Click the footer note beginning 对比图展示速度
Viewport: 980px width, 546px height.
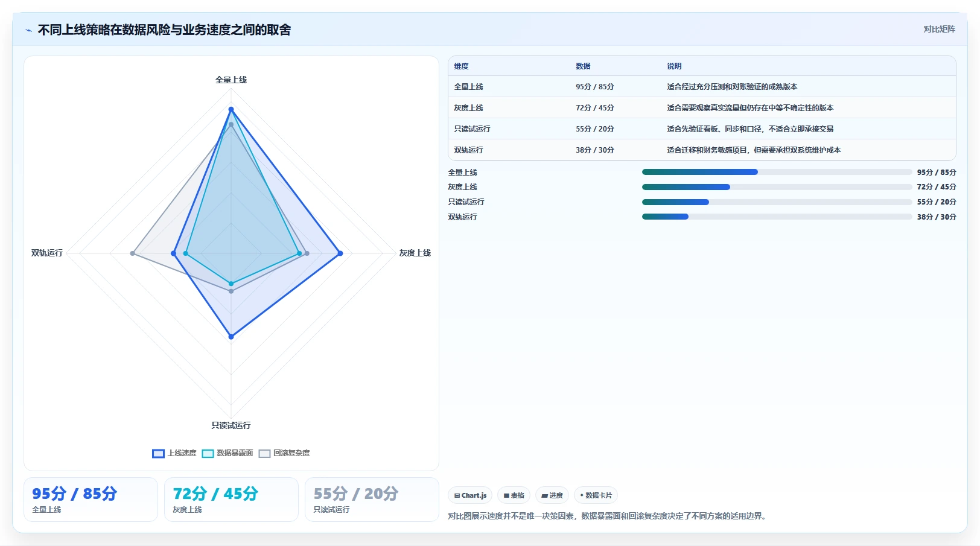(x=608, y=516)
